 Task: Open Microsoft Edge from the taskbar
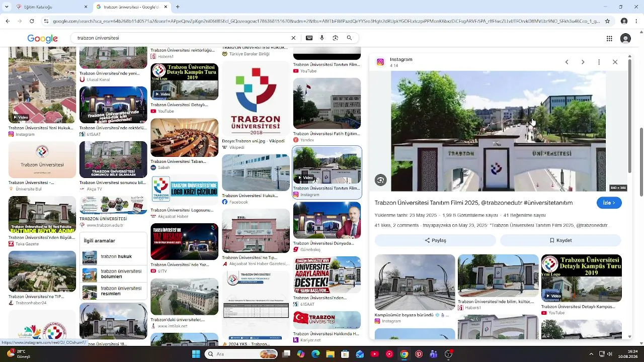[315, 354]
